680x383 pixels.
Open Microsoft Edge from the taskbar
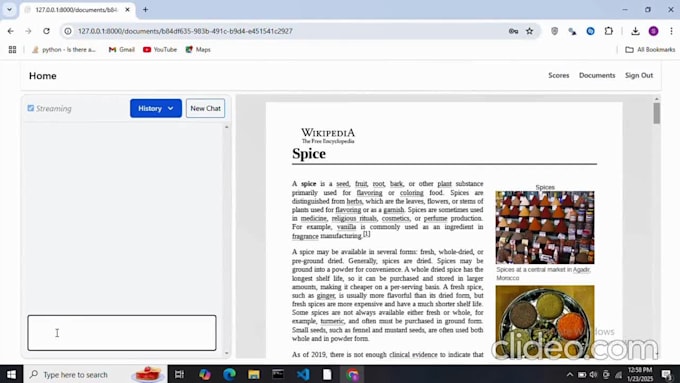(229, 374)
